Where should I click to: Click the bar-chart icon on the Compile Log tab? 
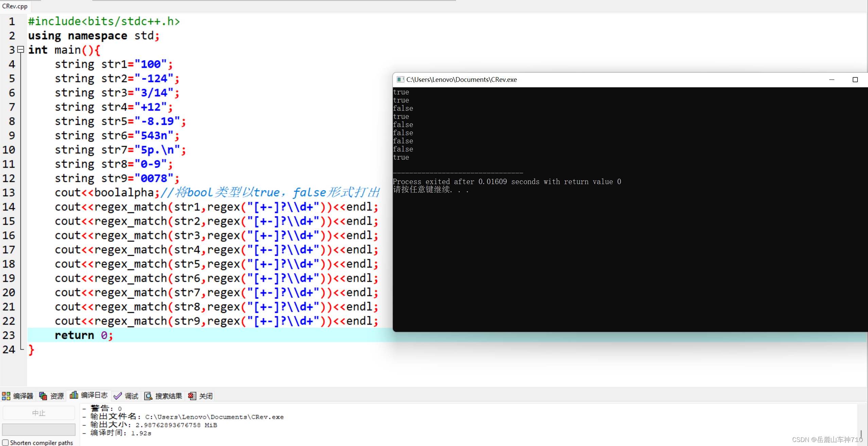pyautogui.click(x=74, y=395)
